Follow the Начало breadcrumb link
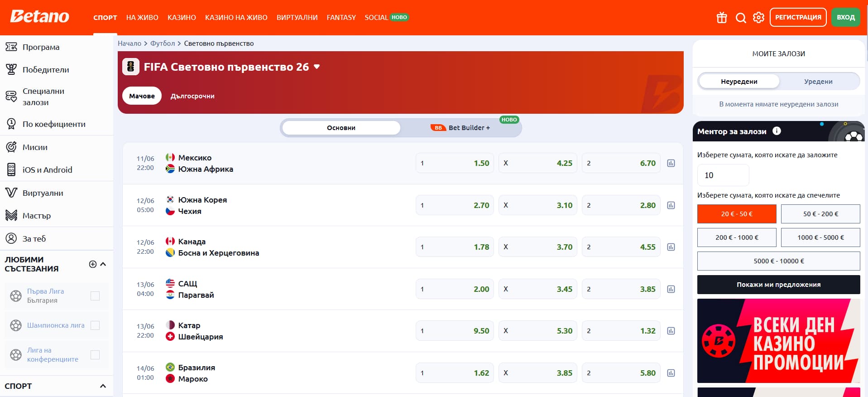The width and height of the screenshot is (868, 397). pyautogui.click(x=129, y=44)
